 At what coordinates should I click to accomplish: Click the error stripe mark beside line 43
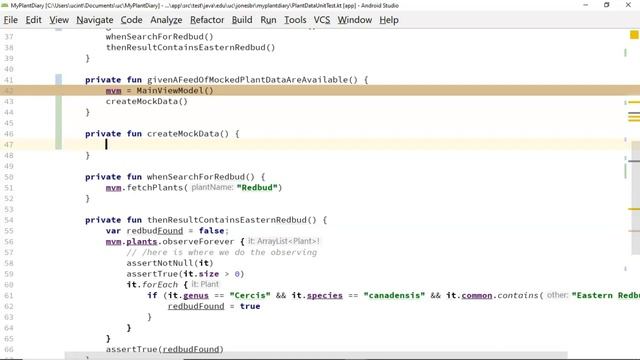[x=634, y=102]
